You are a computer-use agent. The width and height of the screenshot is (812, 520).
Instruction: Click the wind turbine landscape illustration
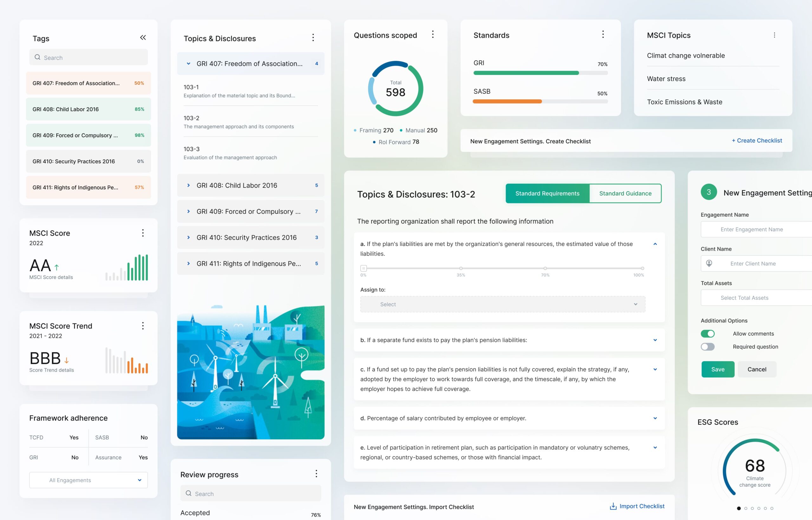251,372
